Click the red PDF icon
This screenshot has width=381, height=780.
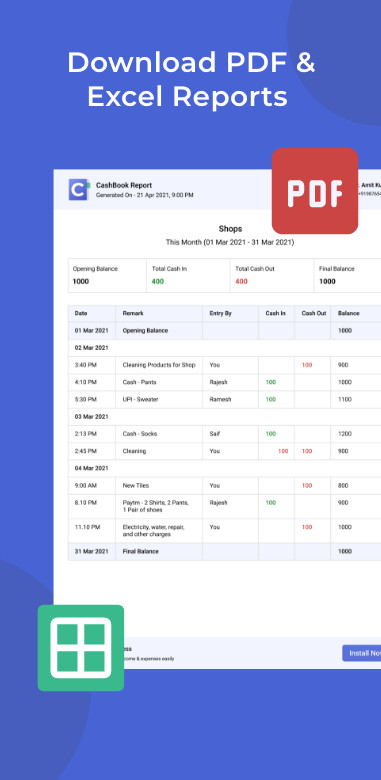tap(315, 191)
